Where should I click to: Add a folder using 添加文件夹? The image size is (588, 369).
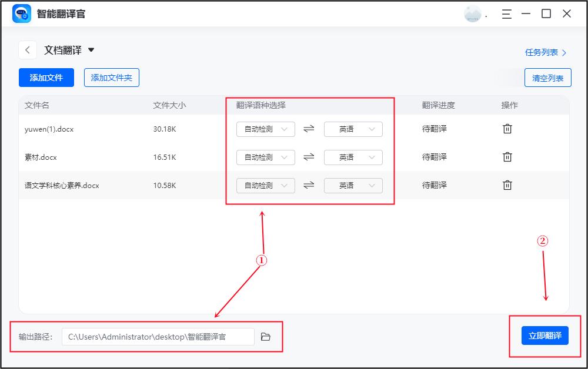[111, 77]
